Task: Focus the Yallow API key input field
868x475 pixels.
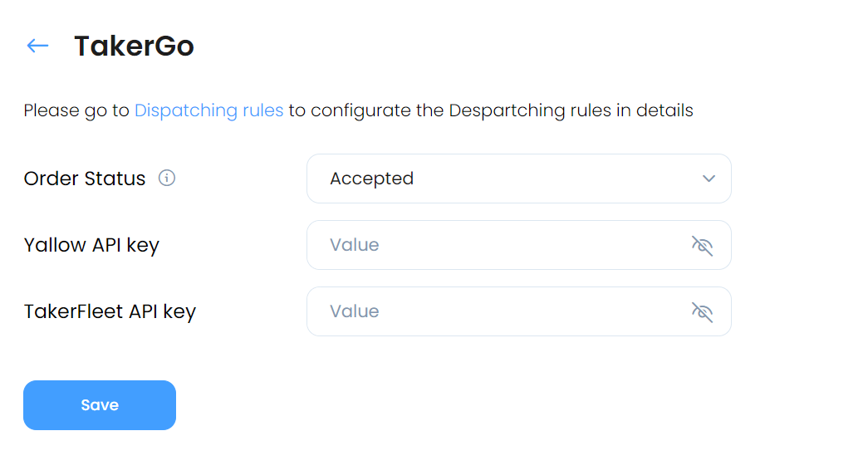Action: tap(518, 245)
